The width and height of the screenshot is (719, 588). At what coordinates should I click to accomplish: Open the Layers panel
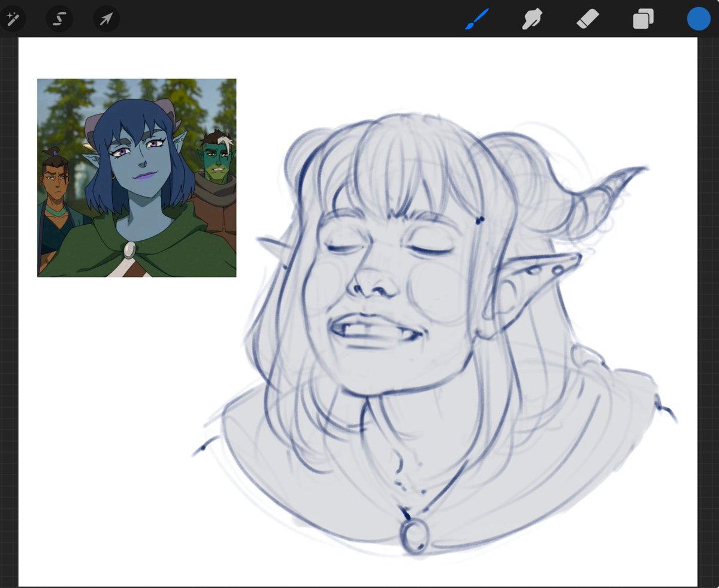(x=643, y=19)
